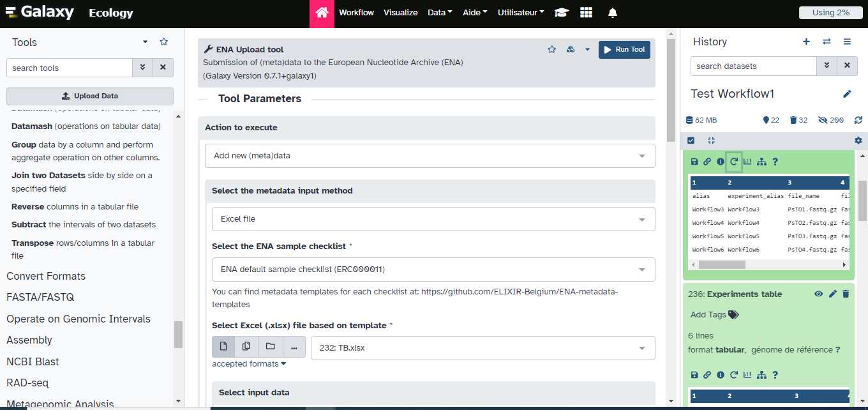Open the ENA sample checklist dropdown

click(433, 270)
